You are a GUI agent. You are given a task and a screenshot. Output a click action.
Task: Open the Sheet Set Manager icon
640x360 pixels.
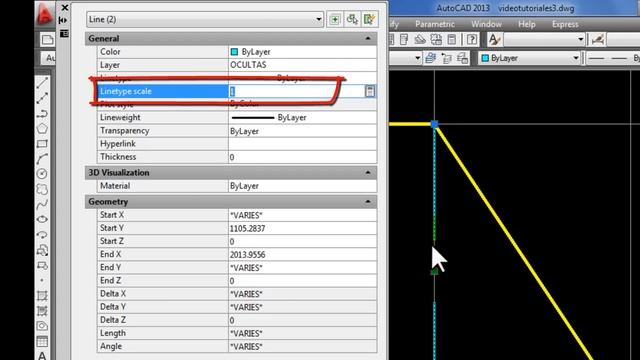[420, 40]
